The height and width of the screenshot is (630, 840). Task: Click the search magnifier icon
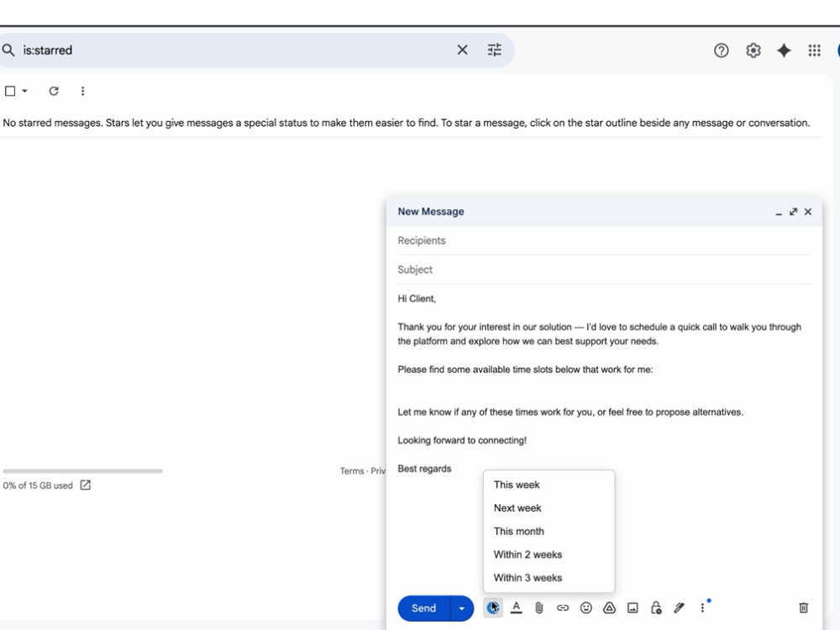8,50
